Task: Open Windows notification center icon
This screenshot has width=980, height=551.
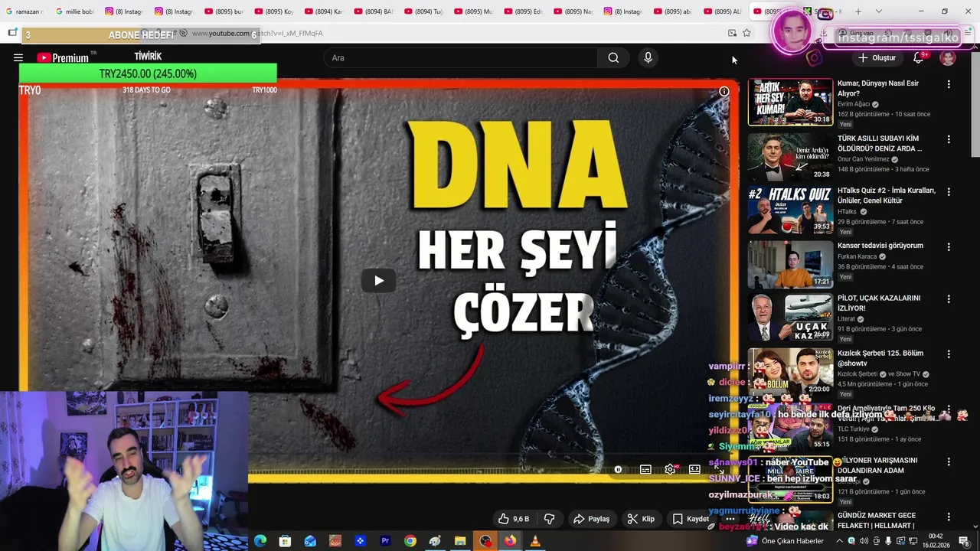Action: point(963,541)
